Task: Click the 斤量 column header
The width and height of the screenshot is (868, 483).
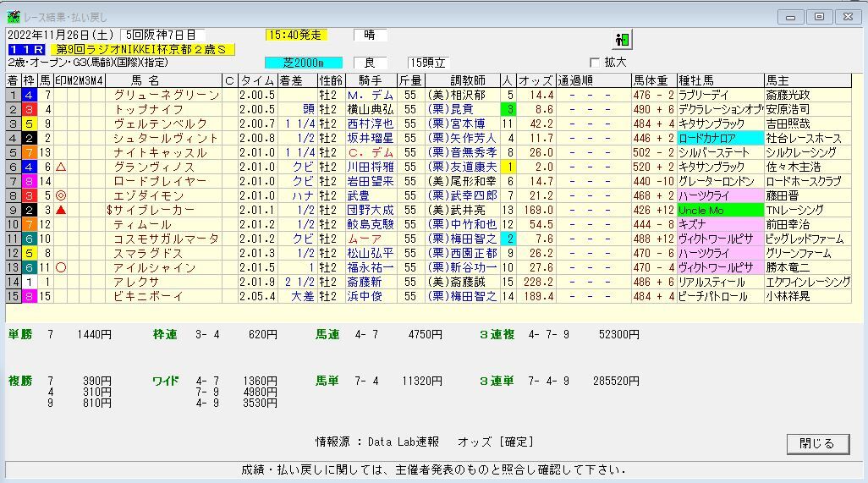Action: 411,80
